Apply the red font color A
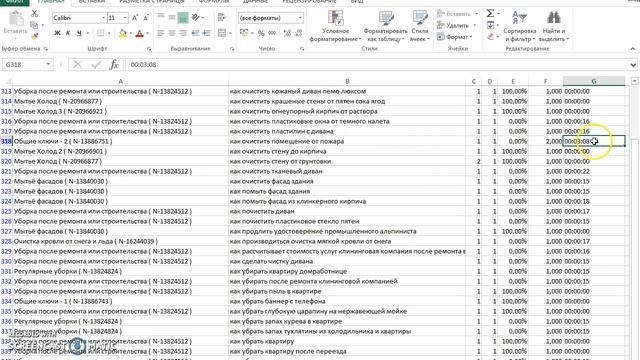The height and width of the screenshot is (360, 640). click(139, 33)
